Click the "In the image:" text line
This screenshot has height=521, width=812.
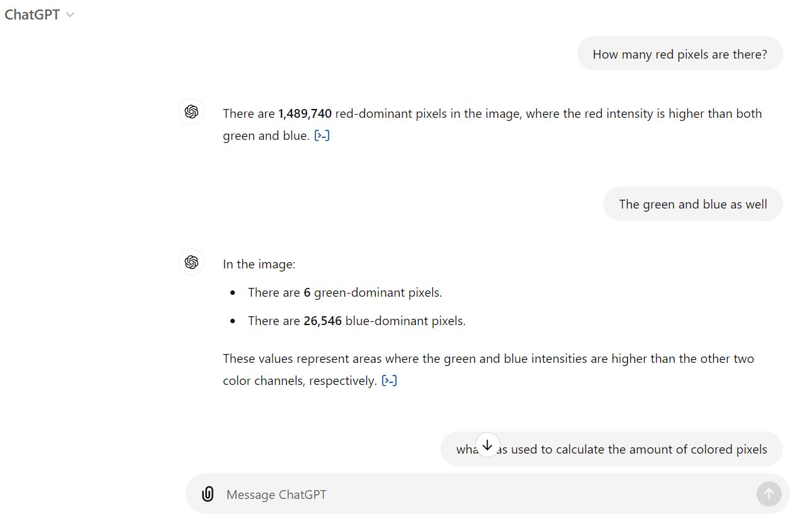point(259,264)
